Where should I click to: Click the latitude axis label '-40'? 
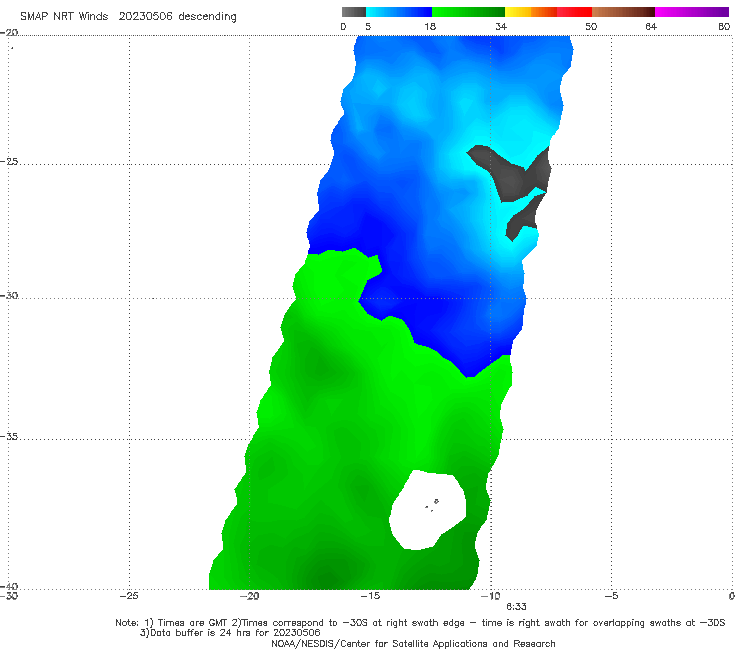tap(9, 586)
